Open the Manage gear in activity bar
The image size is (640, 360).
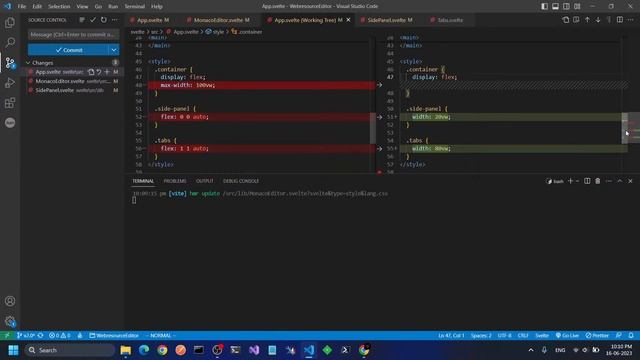pyautogui.click(x=10, y=321)
